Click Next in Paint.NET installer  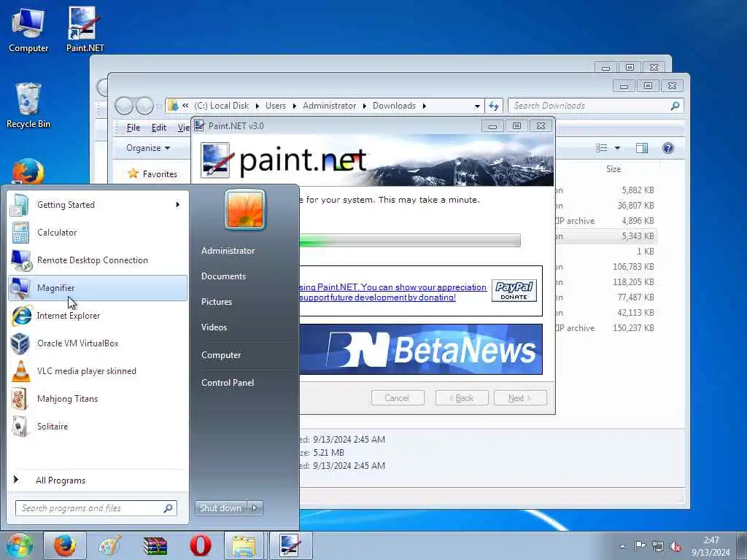[x=519, y=398]
